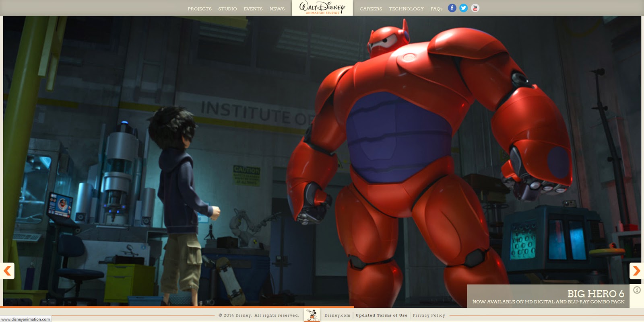Open the Privacy Policy link
The width and height of the screenshot is (644, 322).
click(429, 316)
